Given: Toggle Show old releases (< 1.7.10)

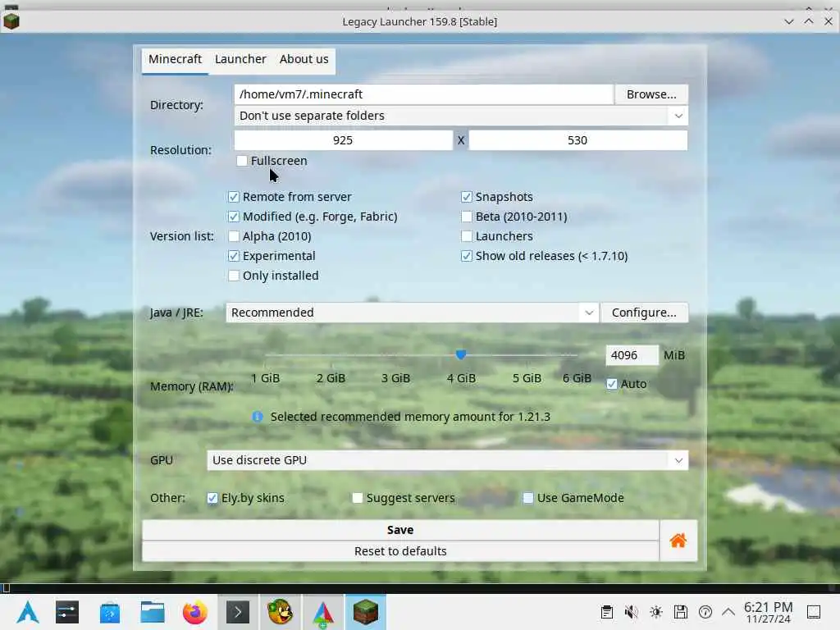Looking at the screenshot, I should click(x=467, y=256).
